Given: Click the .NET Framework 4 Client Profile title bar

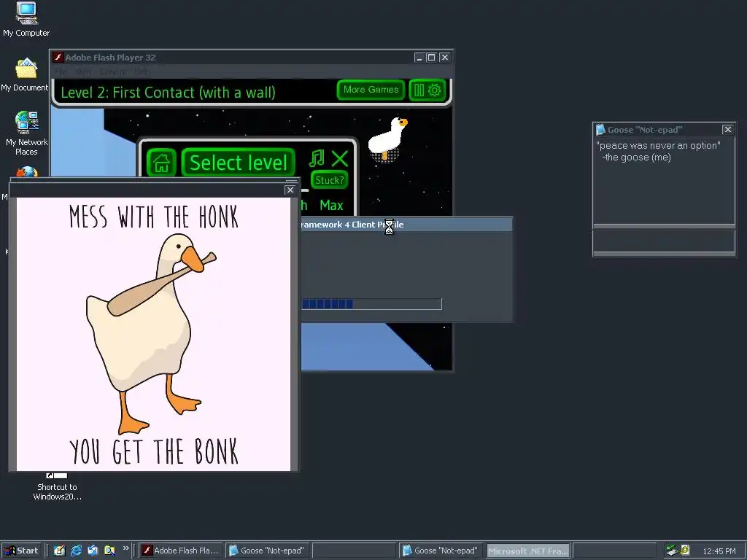Looking at the screenshot, I should (406, 225).
